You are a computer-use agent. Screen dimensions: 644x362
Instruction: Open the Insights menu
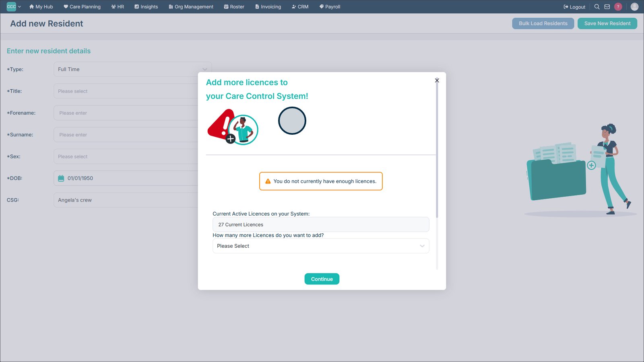click(146, 7)
